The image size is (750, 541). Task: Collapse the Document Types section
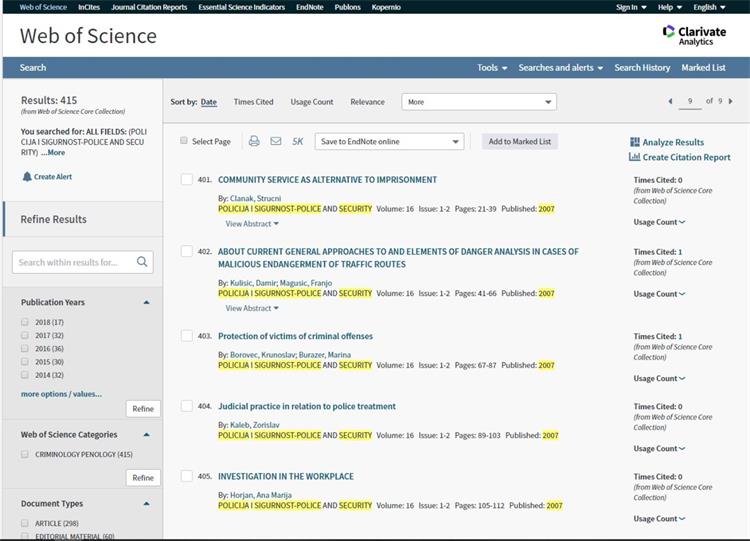(x=146, y=504)
